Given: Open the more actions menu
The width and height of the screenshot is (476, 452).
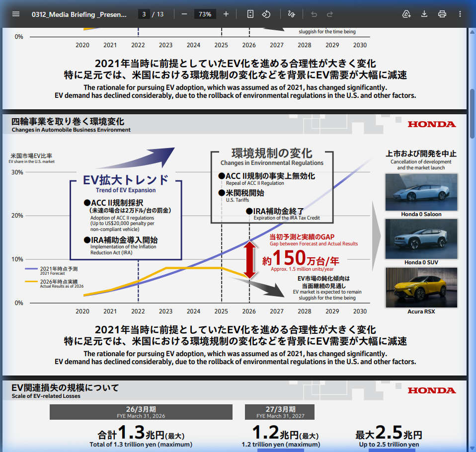Looking at the screenshot, I should 460,14.
